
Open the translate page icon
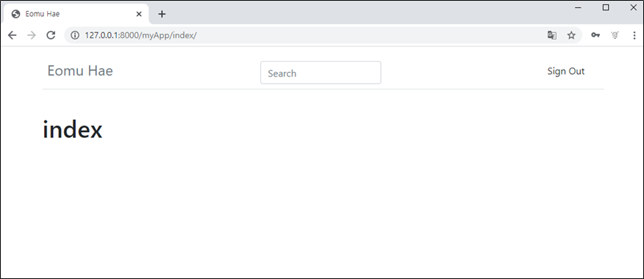coord(552,35)
